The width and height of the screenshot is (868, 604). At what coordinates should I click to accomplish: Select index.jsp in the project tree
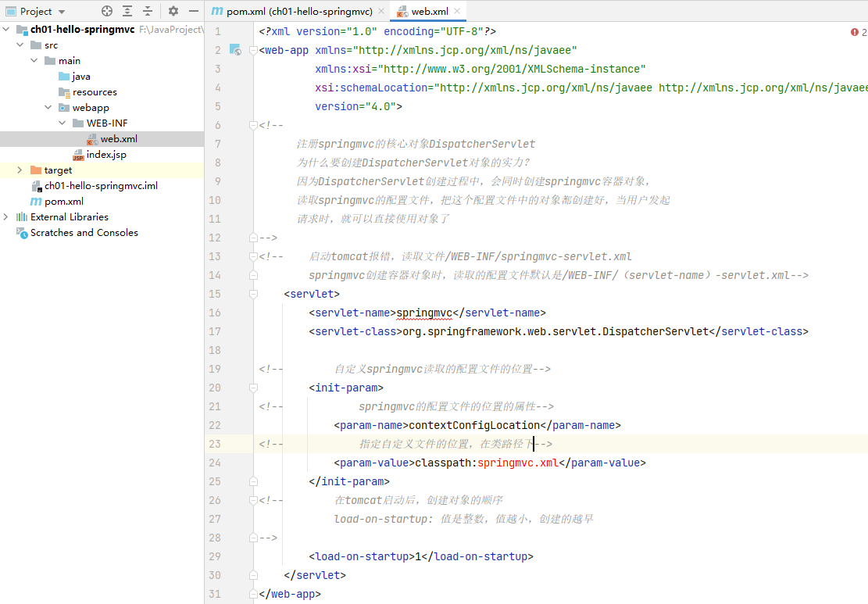[x=106, y=155]
